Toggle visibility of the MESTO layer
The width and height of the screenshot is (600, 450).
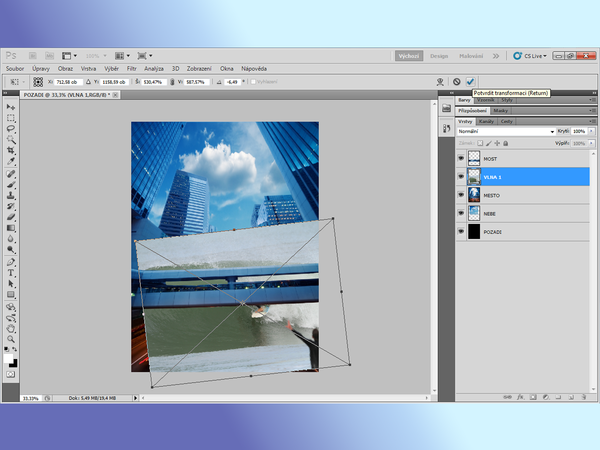(x=461, y=195)
